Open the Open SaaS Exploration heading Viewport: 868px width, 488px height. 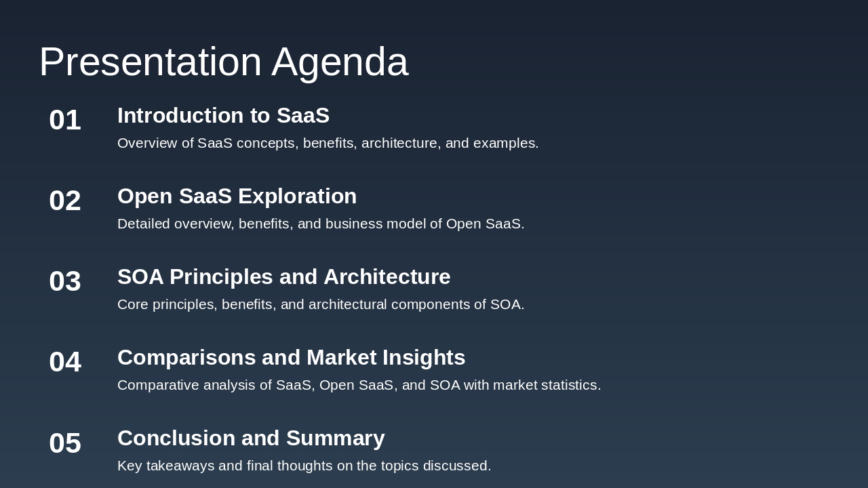click(237, 197)
